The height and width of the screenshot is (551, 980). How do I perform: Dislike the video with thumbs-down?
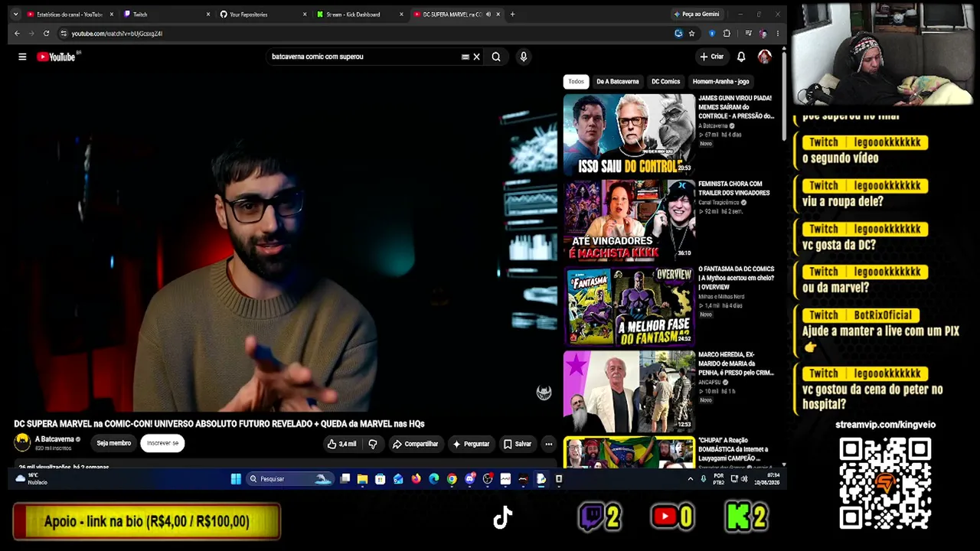click(x=373, y=444)
